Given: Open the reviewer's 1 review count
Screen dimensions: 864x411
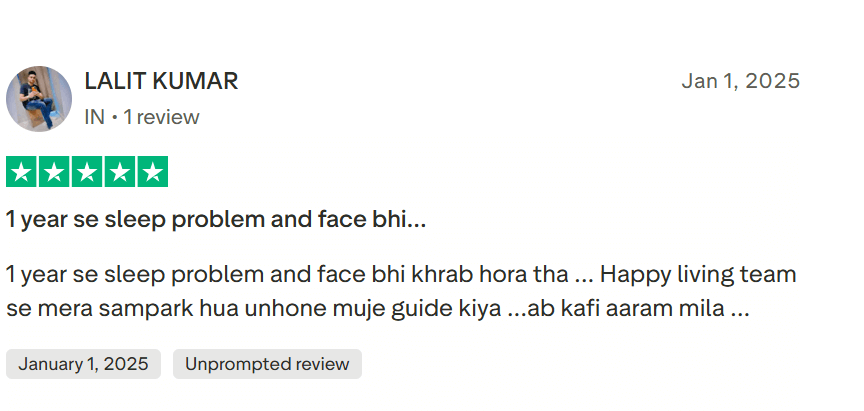Looking at the screenshot, I should pos(161,117).
